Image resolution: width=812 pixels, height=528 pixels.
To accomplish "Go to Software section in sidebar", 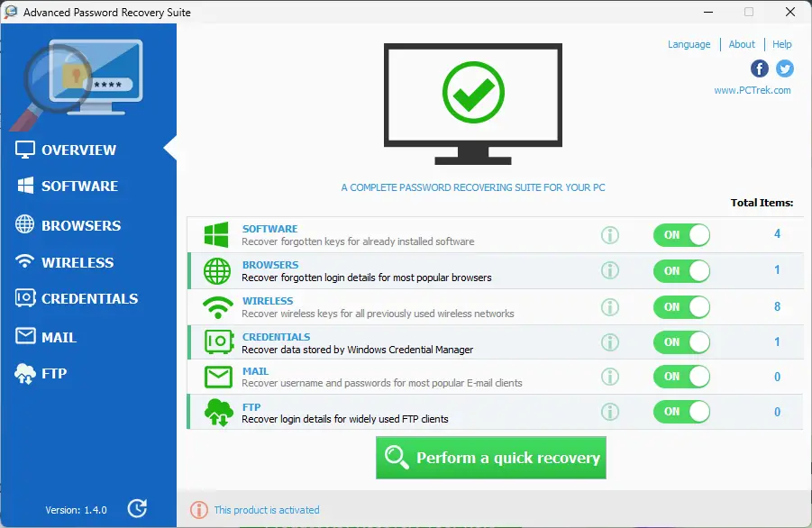I will pos(68,186).
